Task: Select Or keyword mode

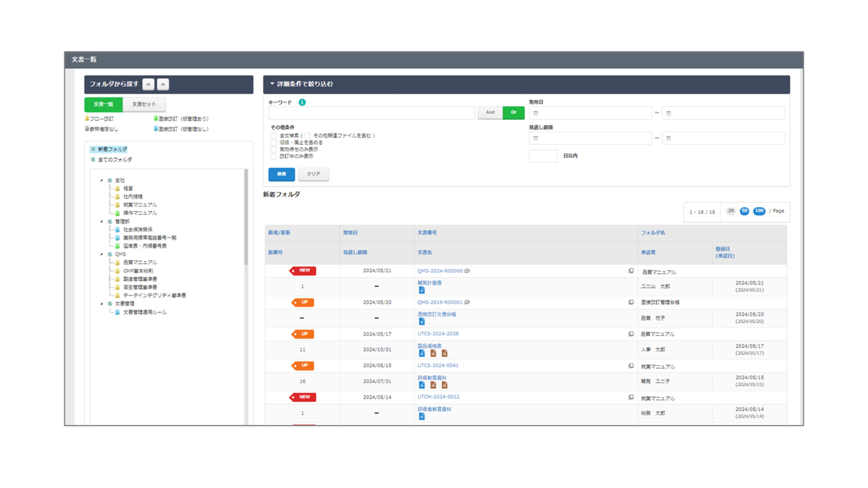Action: [x=514, y=113]
